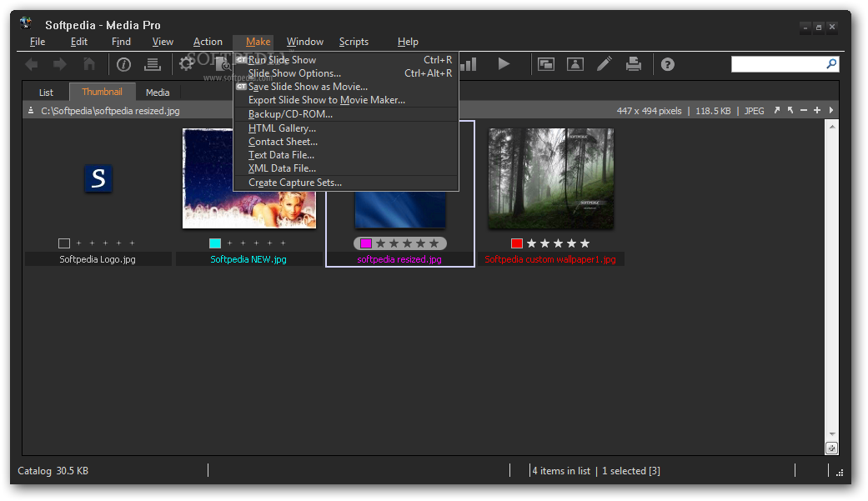Open the organize panel list icon
Screen dimensions: 868x501
point(153,65)
